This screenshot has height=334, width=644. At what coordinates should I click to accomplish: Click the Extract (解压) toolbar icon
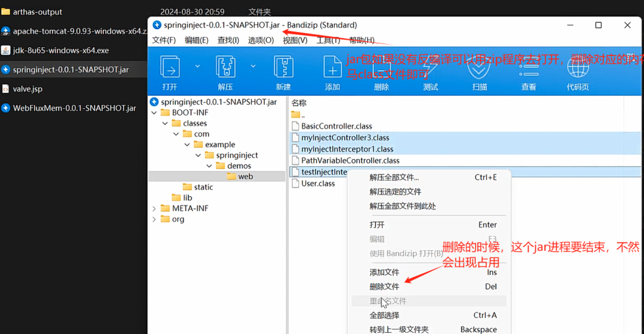point(226,67)
